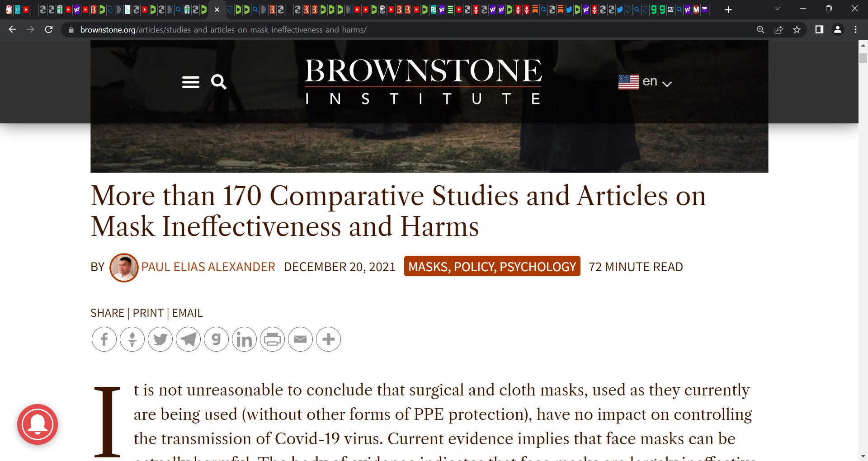868x461 pixels.
Task: Open the Chrome profile icon
Action: (x=838, y=29)
